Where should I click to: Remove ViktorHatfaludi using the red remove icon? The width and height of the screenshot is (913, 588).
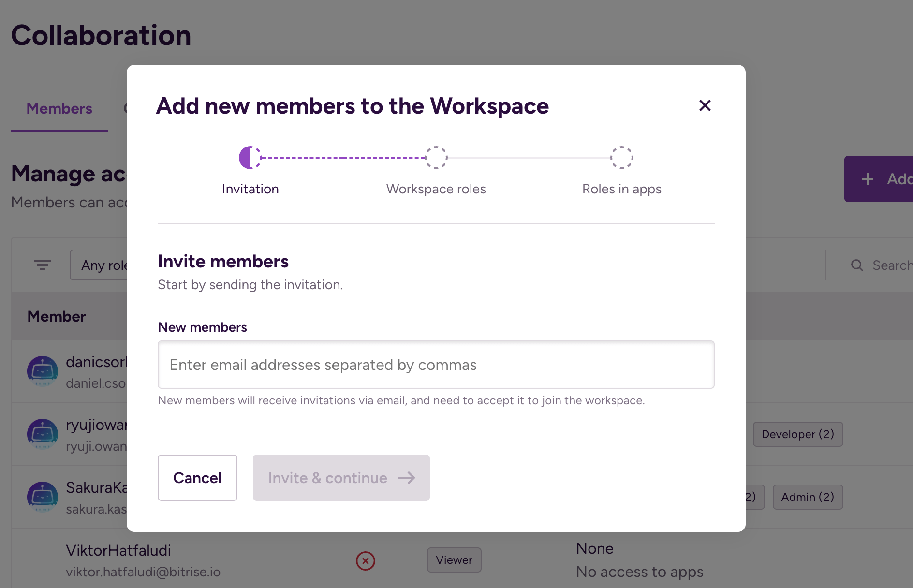point(366,560)
